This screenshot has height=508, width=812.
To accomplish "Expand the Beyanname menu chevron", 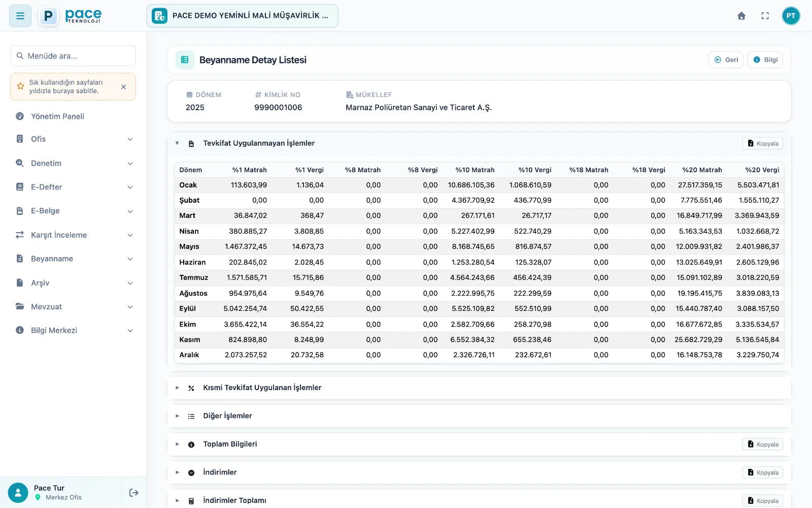I will pyautogui.click(x=130, y=259).
